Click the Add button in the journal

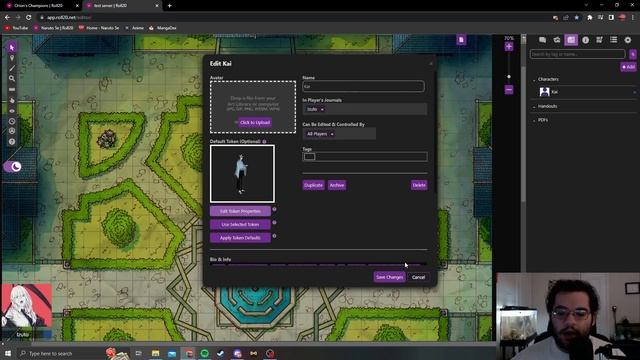(x=629, y=67)
